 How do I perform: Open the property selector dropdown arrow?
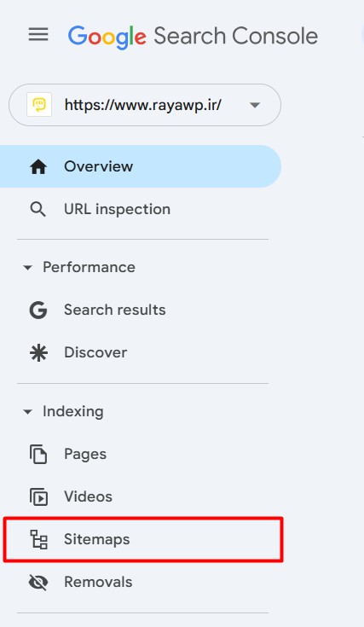coord(255,105)
